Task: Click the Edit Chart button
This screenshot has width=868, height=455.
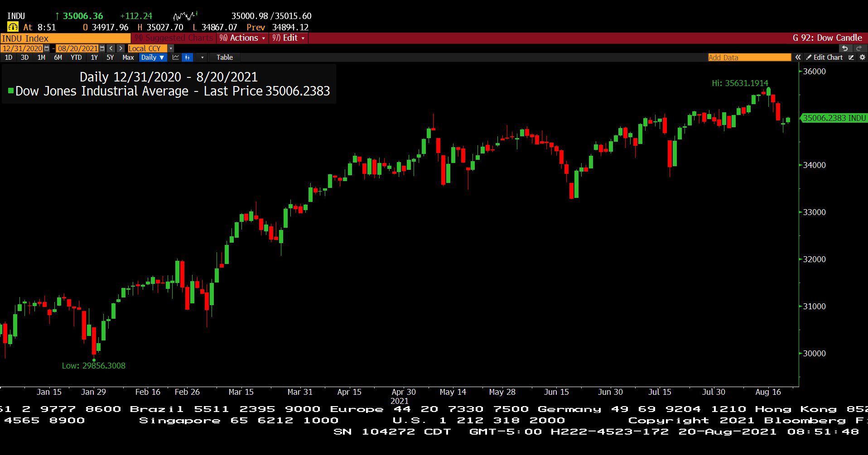Action: [x=824, y=57]
